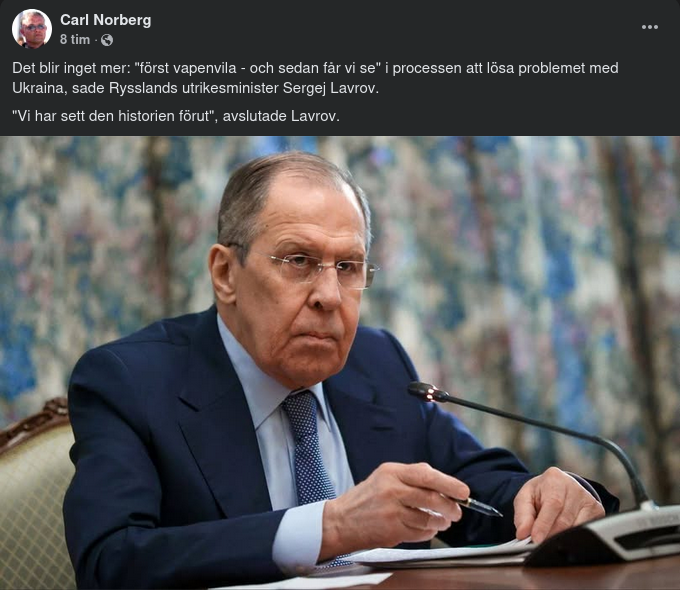This screenshot has width=680, height=590.
Task: Open the three-dot post options menu
Action: click(649, 27)
